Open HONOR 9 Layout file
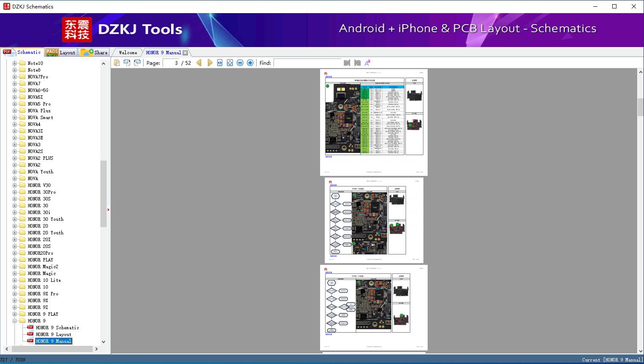 tap(53, 334)
